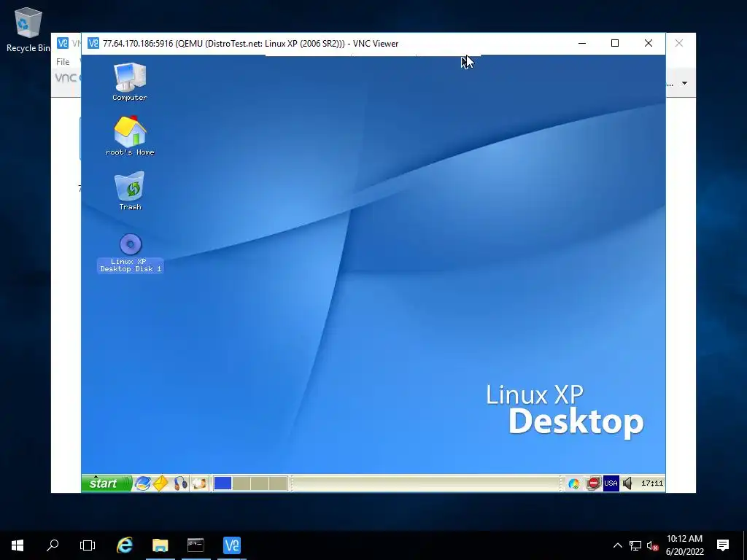Switch to the fourth workspace in pager
Viewport: 747px width, 560px height.
coord(278,483)
